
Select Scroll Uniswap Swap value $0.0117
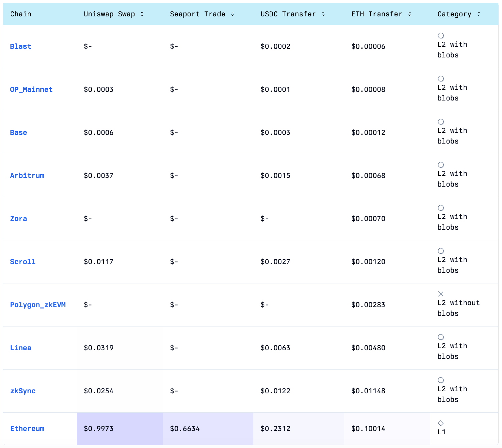(98, 262)
